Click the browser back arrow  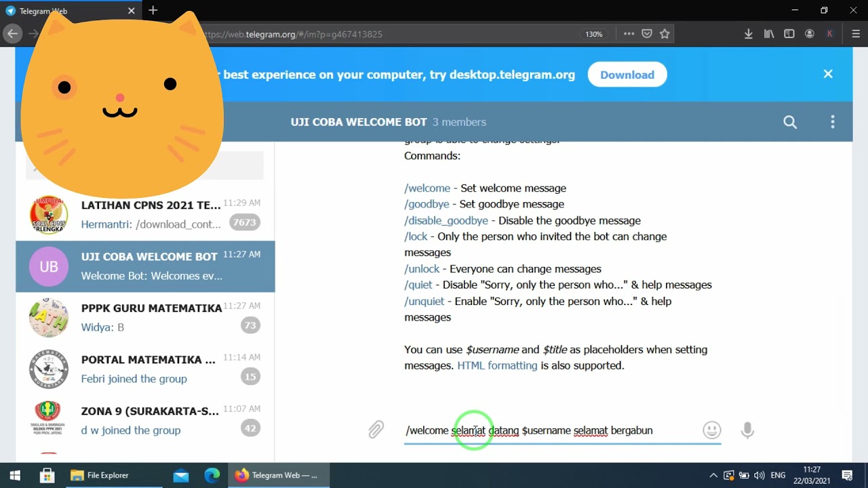coord(12,34)
